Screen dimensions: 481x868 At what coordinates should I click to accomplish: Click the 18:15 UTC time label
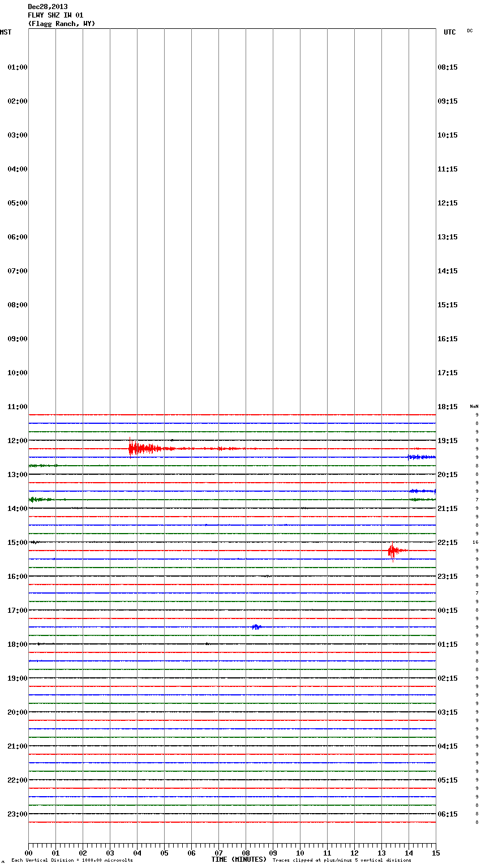448,407
